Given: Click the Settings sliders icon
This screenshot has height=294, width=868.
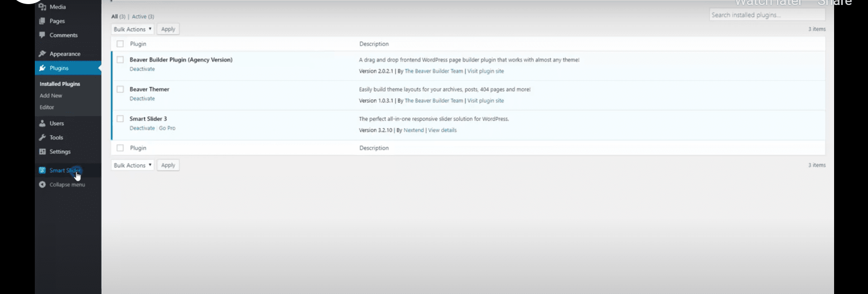Looking at the screenshot, I should point(42,151).
